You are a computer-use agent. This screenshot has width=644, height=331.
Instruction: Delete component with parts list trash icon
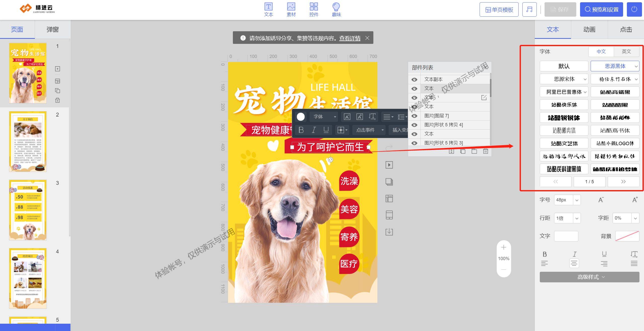tap(486, 151)
